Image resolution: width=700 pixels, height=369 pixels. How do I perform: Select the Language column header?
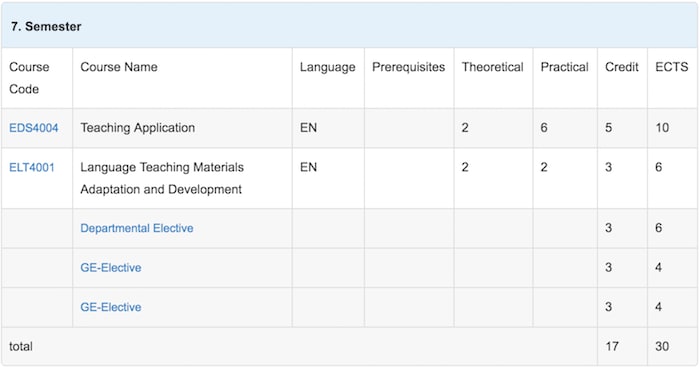(328, 67)
